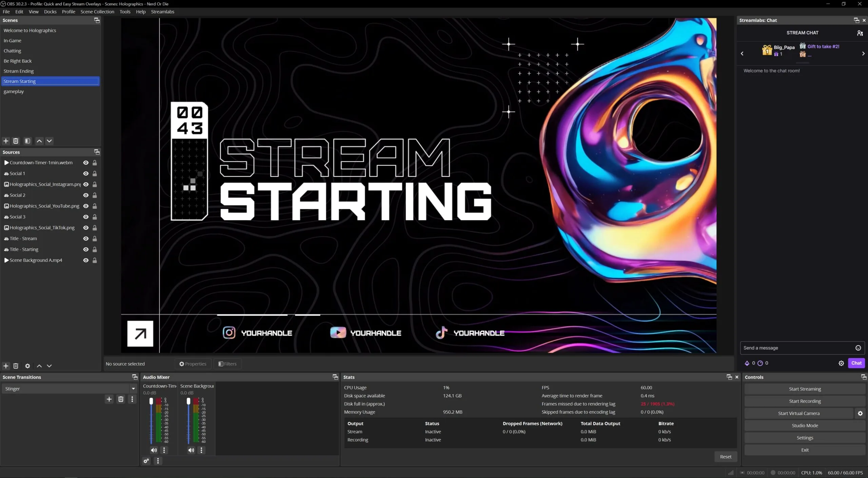Undock the Audio Mixer panel
Screen dimensions: 868x478
(335, 377)
